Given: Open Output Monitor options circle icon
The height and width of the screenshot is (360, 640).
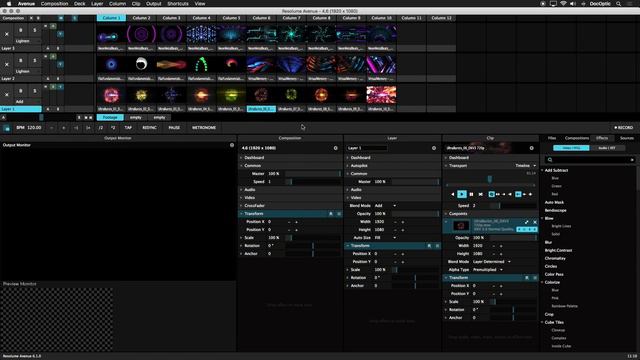Looking at the screenshot, I should coord(232,145).
